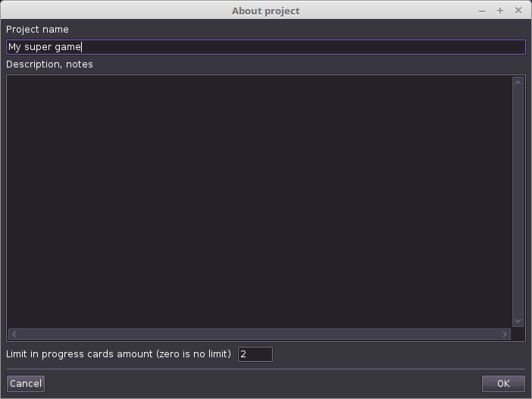Click the in-progress cards limit field
The height and width of the screenshot is (399, 532).
coord(255,354)
